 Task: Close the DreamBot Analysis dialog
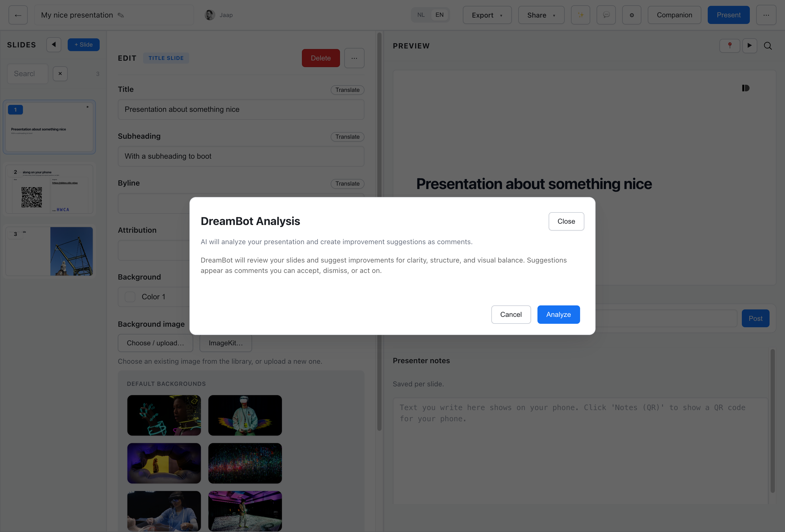pyautogui.click(x=566, y=222)
